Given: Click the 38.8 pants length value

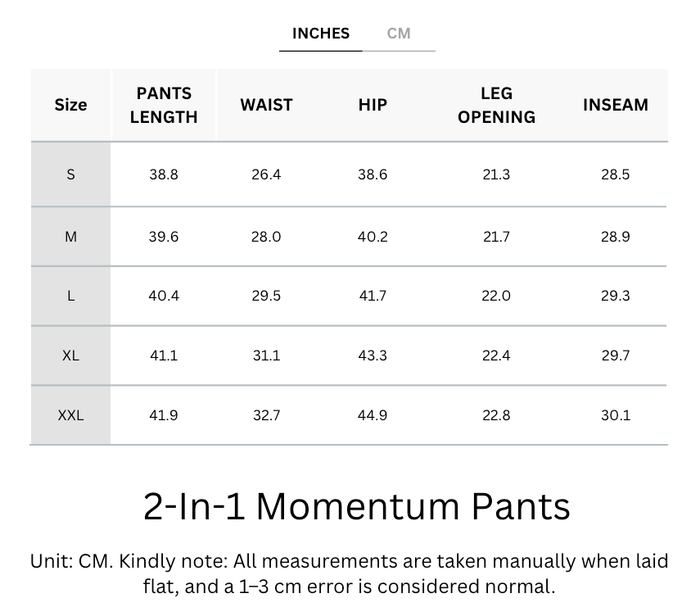Looking at the screenshot, I should click(164, 174).
